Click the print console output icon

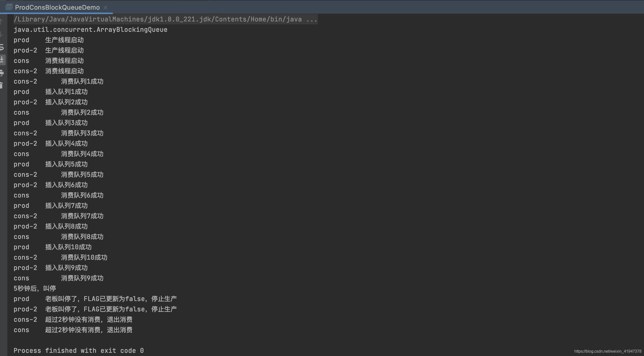pos(2,73)
